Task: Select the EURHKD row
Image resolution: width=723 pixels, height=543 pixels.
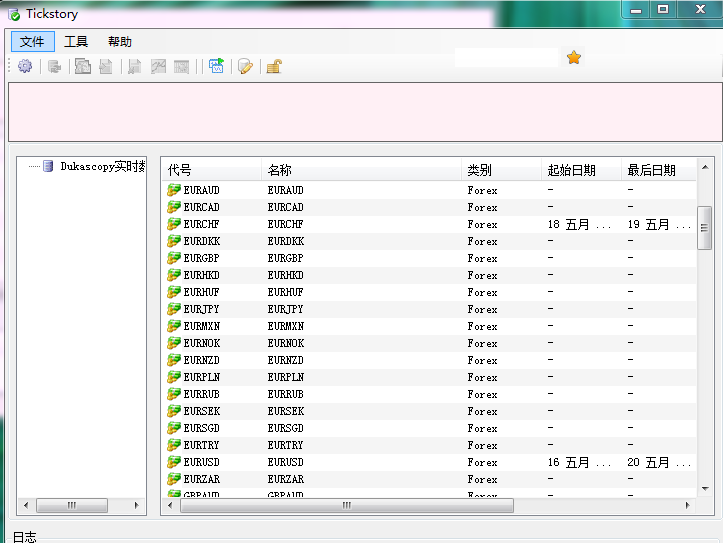Action: [x=429, y=275]
